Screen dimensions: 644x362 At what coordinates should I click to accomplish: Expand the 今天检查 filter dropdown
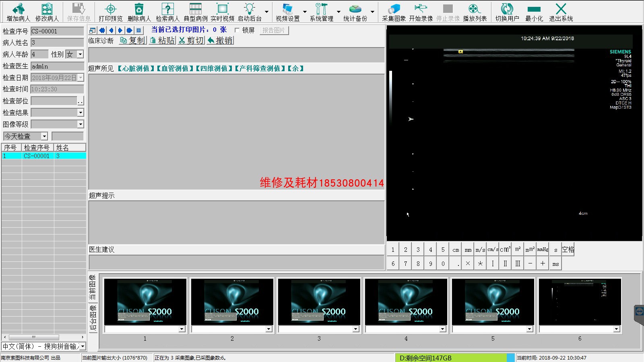(44, 136)
